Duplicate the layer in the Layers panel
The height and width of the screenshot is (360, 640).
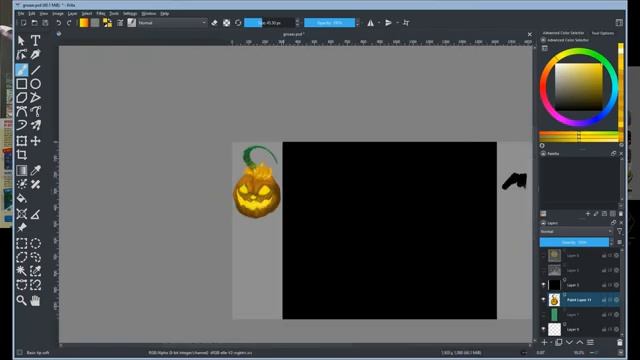pyautogui.click(x=559, y=342)
